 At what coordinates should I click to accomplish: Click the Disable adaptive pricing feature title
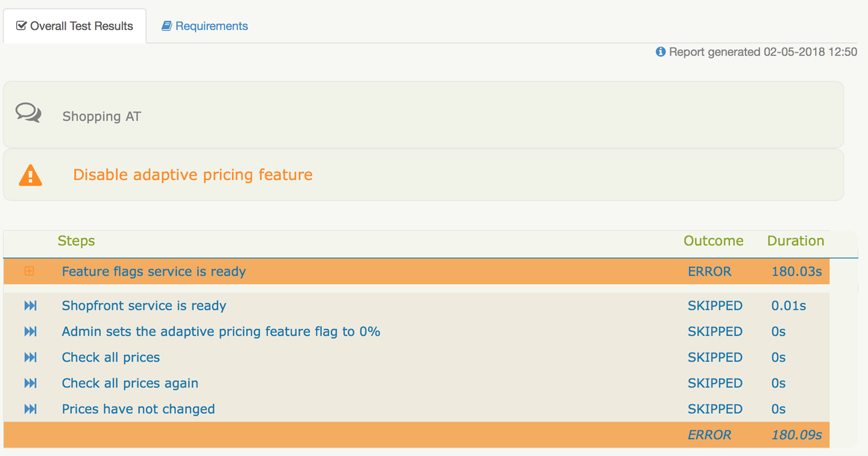[193, 175]
